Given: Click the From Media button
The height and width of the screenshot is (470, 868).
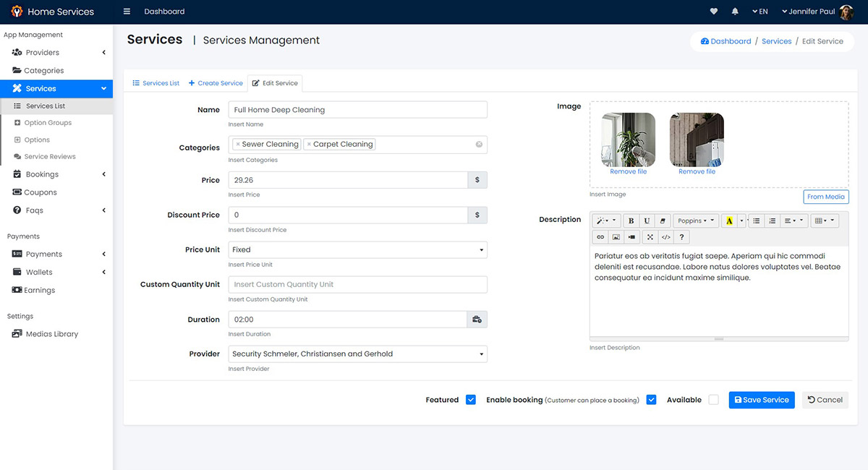Looking at the screenshot, I should 825,197.
